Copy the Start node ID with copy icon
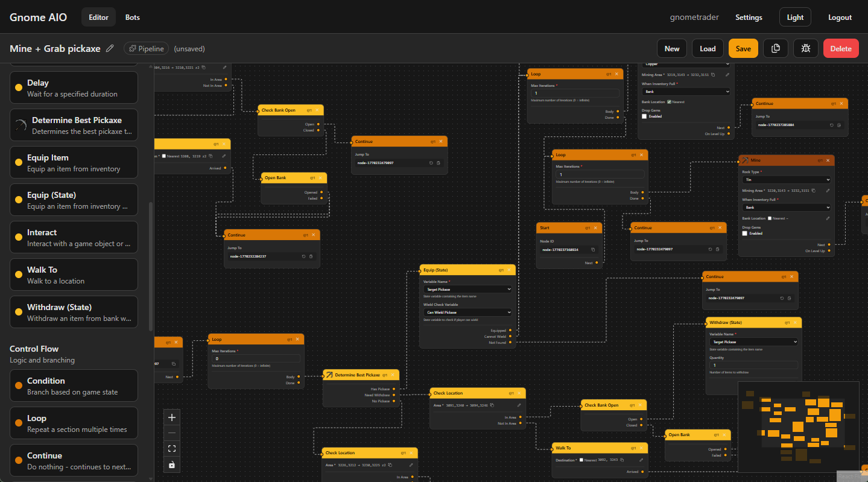 [x=593, y=250]
